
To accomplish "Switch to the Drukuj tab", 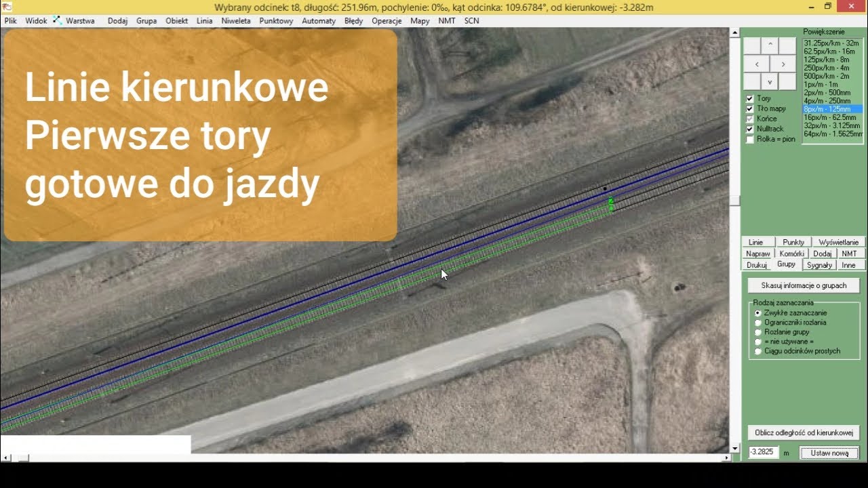I will (x=756, y=265).
